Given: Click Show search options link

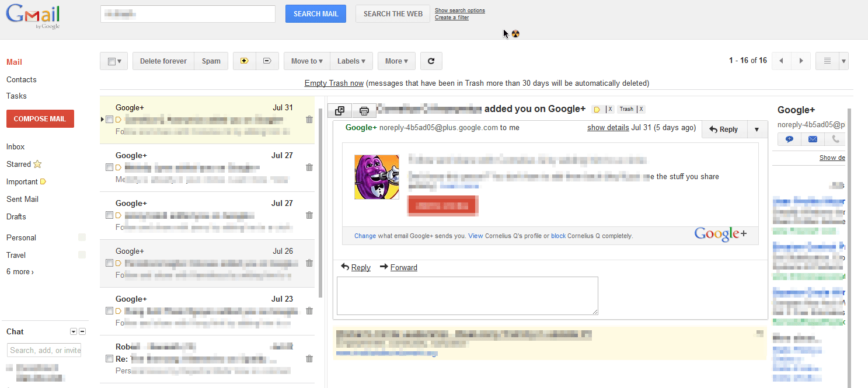Looking at the screenshot, I should [x=460, y=11].
